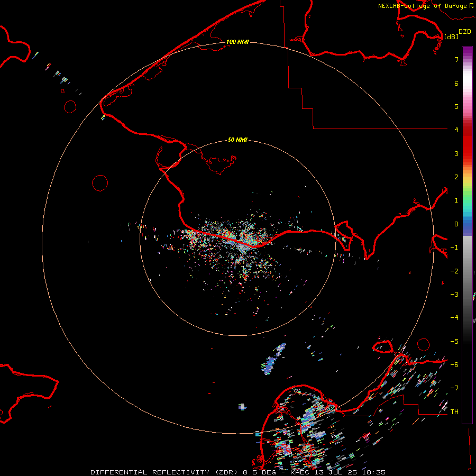Click the '-4' value on color scale
This screenshot has height=476, width=476.
(454, 317)
